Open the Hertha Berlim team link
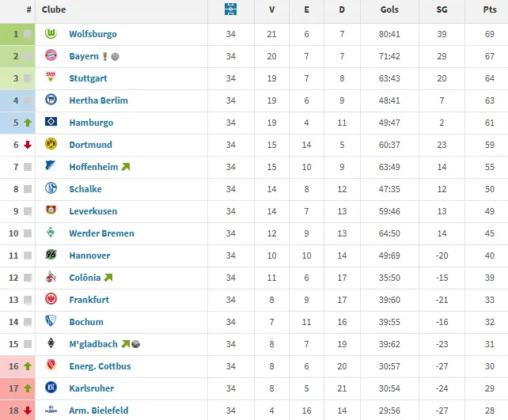 (98, 100)
